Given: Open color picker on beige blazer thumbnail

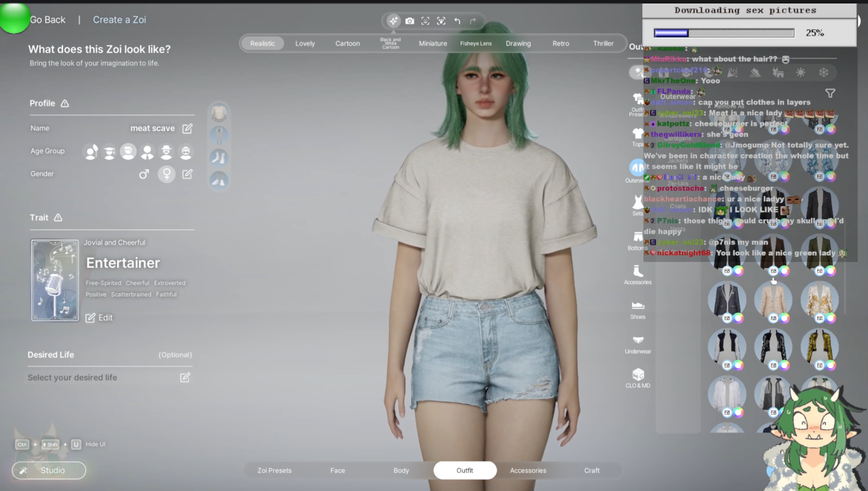Looking at the screenshot, I should coord(785,318).
